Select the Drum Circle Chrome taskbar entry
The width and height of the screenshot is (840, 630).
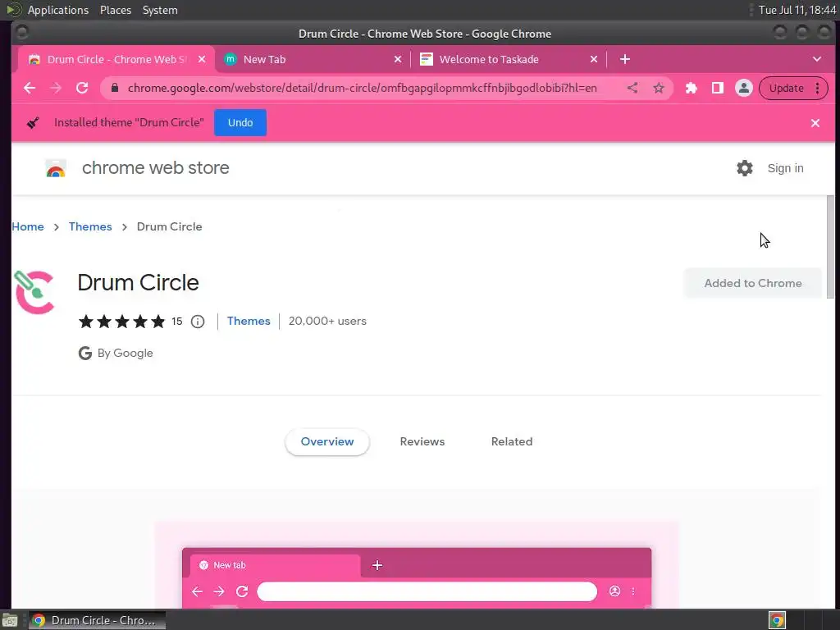point(97,620)
